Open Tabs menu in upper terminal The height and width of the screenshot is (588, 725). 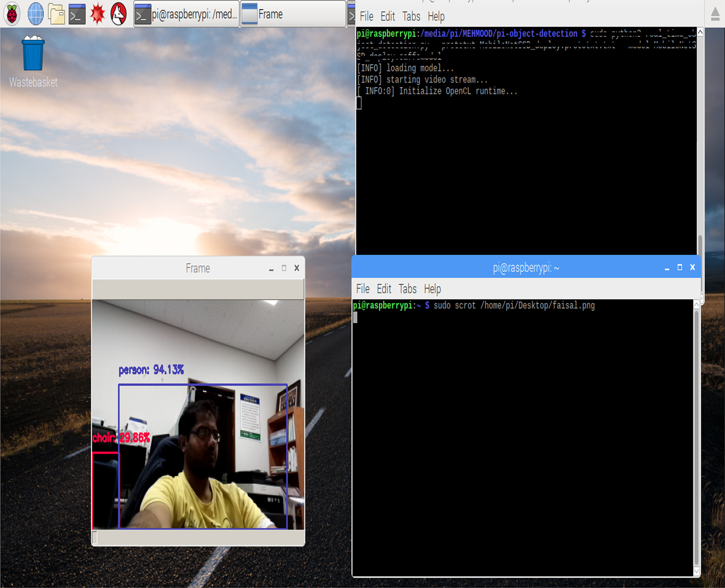[411, 16]
